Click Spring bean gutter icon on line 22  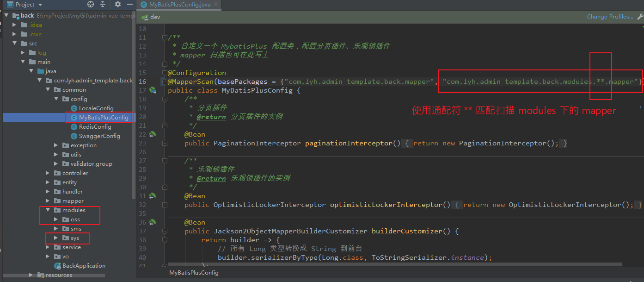coord(153,134)
